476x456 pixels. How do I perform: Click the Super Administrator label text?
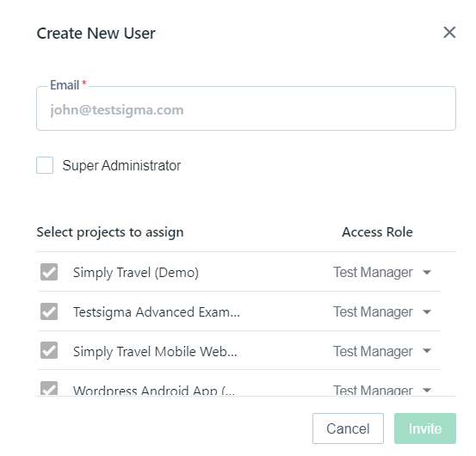click(x=121, y=166)
